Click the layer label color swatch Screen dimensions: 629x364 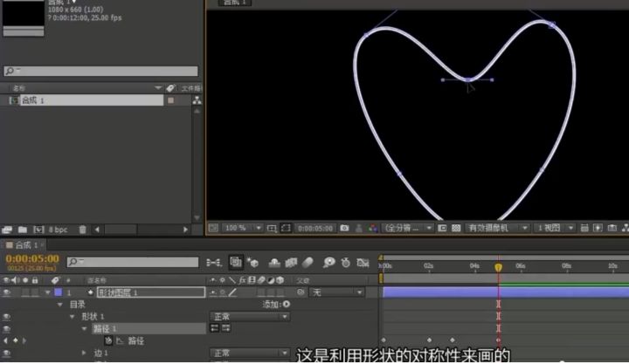tap(59, 292)
